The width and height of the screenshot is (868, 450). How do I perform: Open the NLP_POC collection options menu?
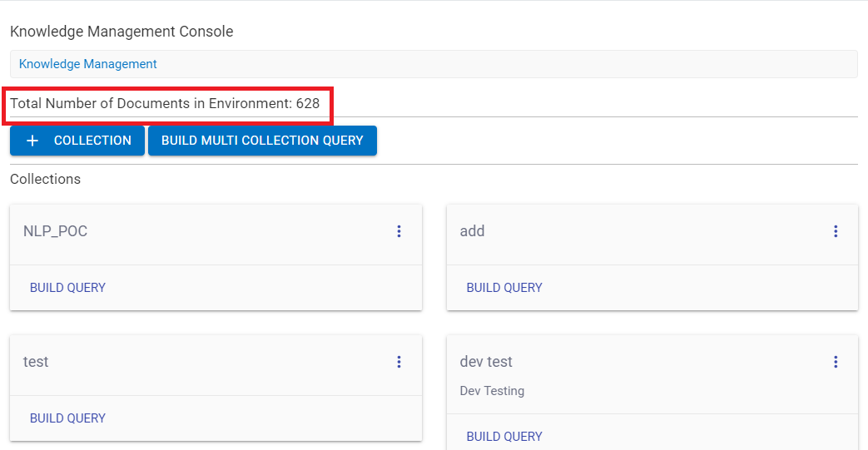click(399, 231)
